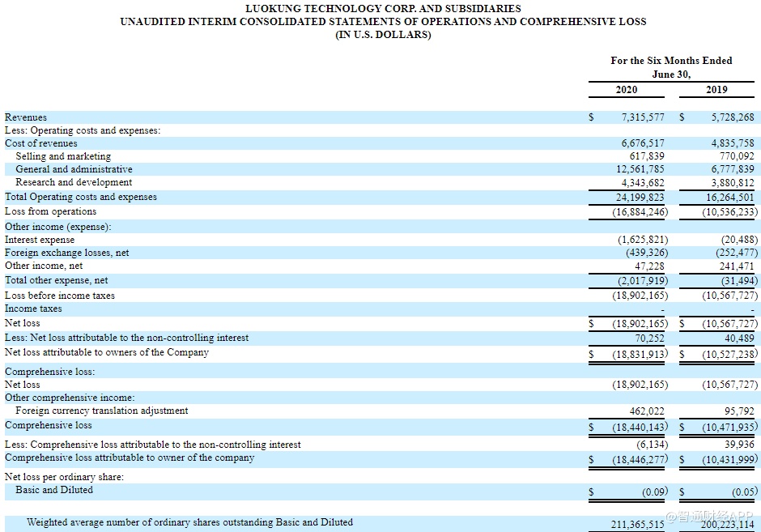Screen dimensions: 761x532
Task: Select Selling and marketing value 617,839
Action: pos(647,156)
